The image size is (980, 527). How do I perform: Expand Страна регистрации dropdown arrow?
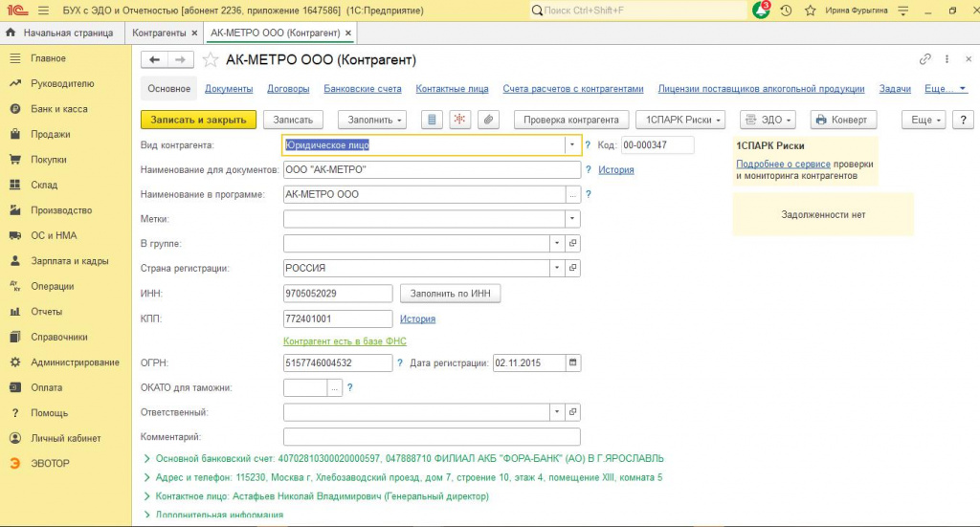pyautogui.click(x=557, y=268)
